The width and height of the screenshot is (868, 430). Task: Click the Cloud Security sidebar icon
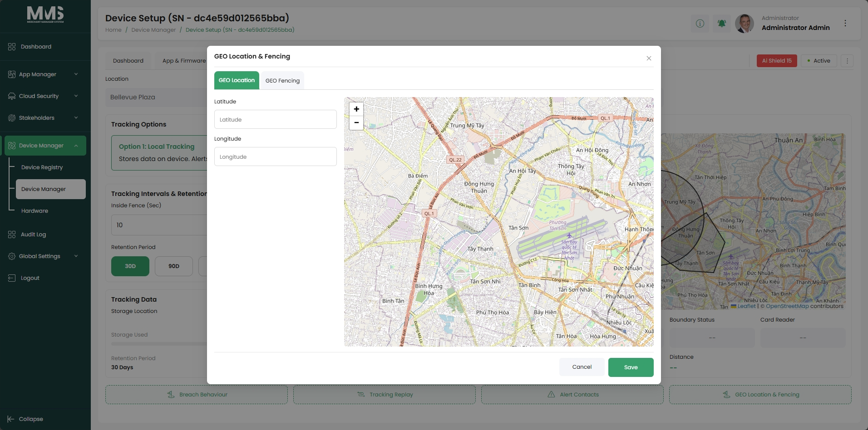[12, 96]
